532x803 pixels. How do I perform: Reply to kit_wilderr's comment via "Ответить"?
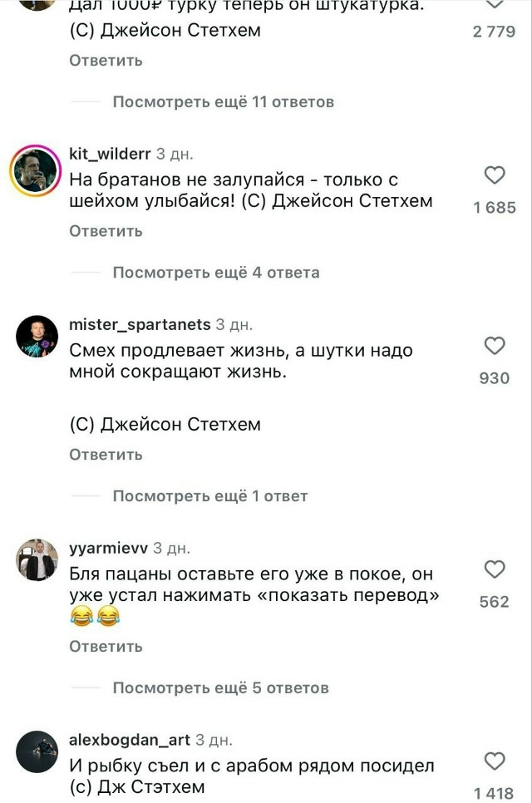coord(106,231)
